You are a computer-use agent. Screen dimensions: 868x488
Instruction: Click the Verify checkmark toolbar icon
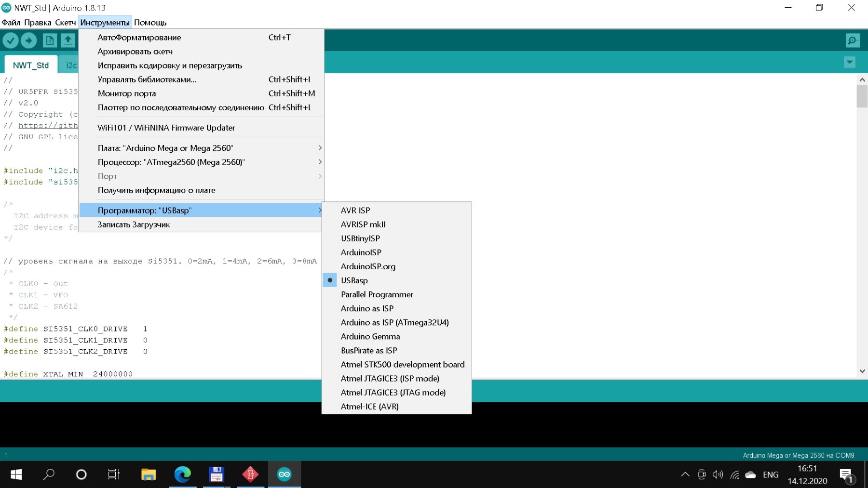tap(11, 40)
